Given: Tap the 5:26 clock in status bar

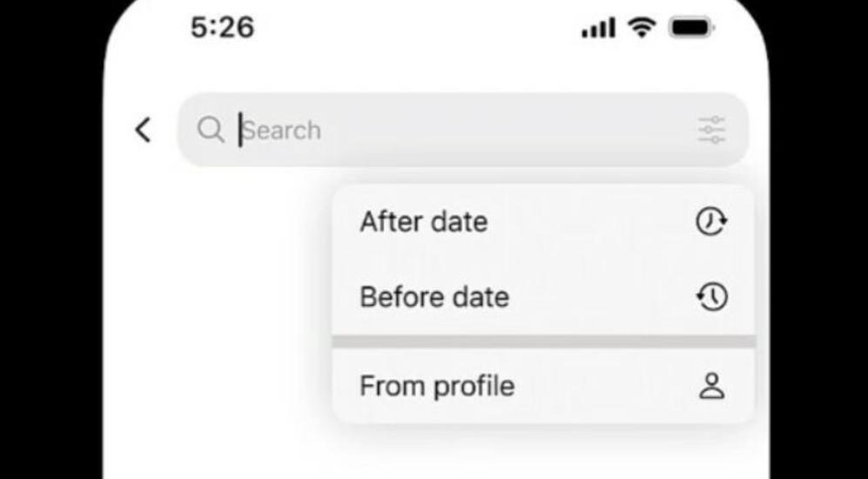Looking at the screenshot, I should (x=223, y=27).
